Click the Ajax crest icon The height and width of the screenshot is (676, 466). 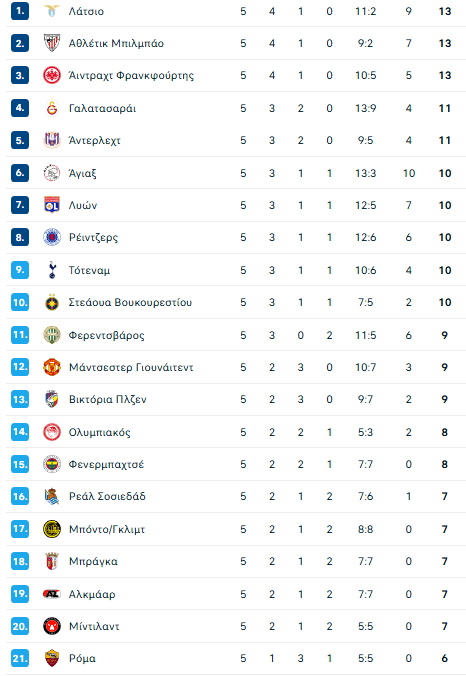(x=52, y=173)
